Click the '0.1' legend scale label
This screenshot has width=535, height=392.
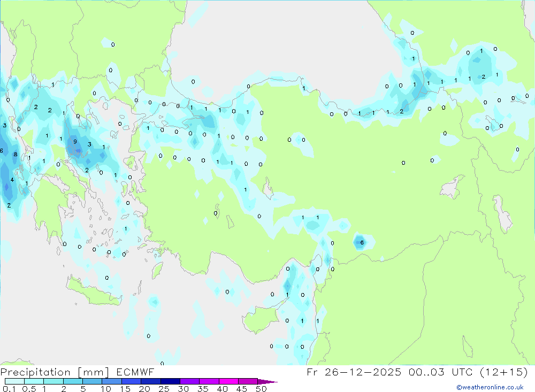9,389
